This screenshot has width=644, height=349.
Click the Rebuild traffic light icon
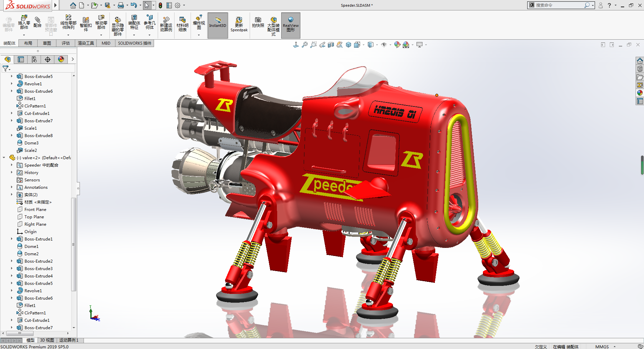[160, 5]
